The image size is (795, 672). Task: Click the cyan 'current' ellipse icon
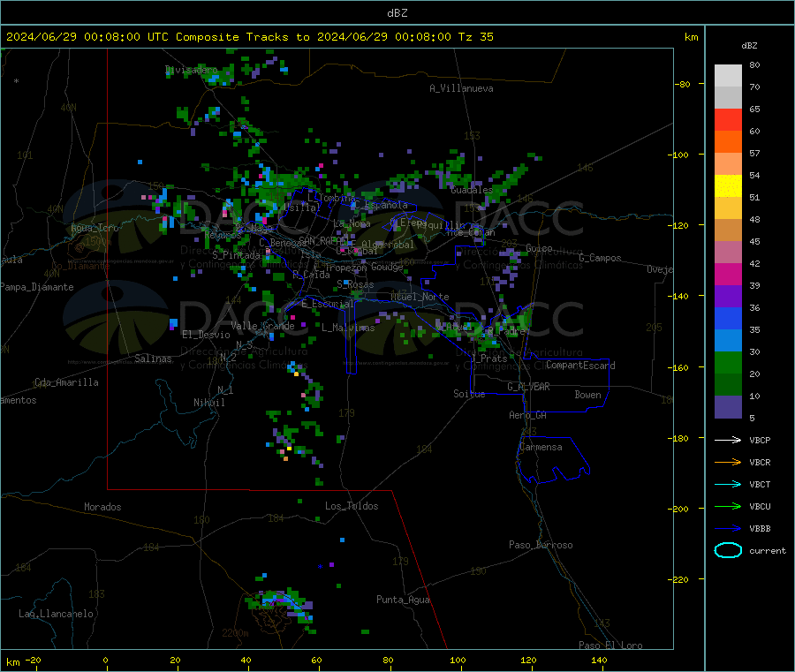[728, 550]
